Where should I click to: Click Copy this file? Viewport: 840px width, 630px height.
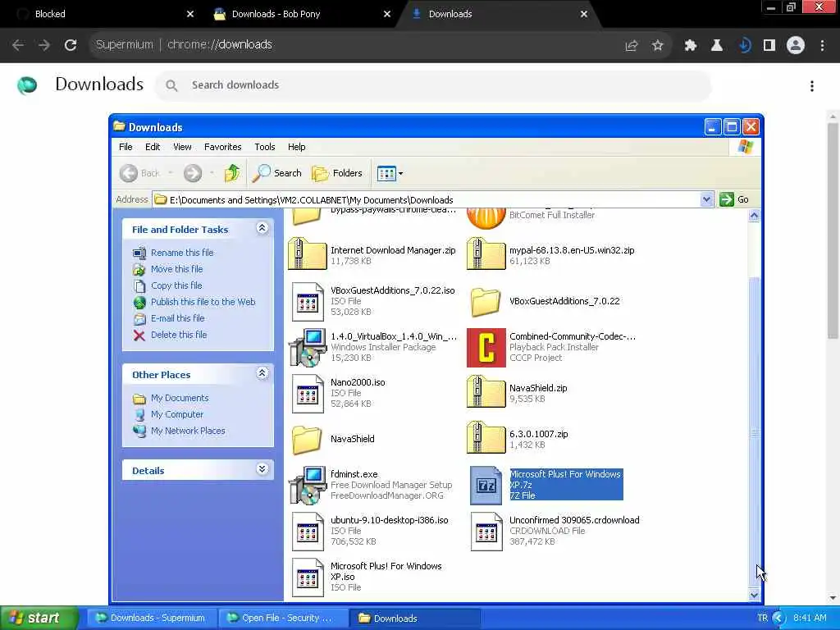176,285
